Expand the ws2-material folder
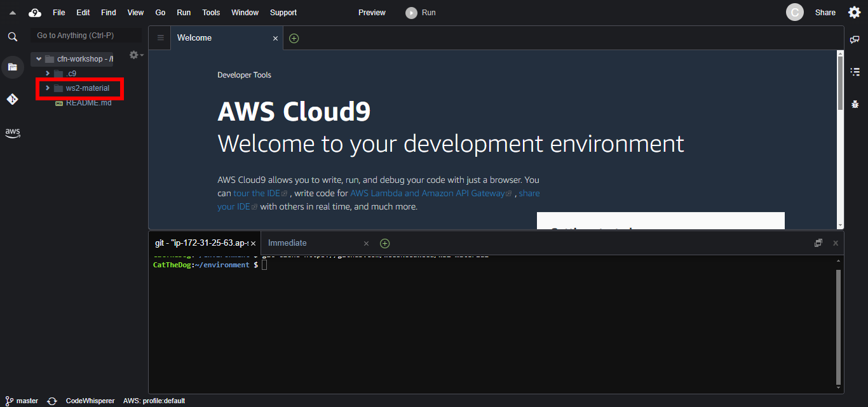 pyautogui.click(x=48, y=88)
